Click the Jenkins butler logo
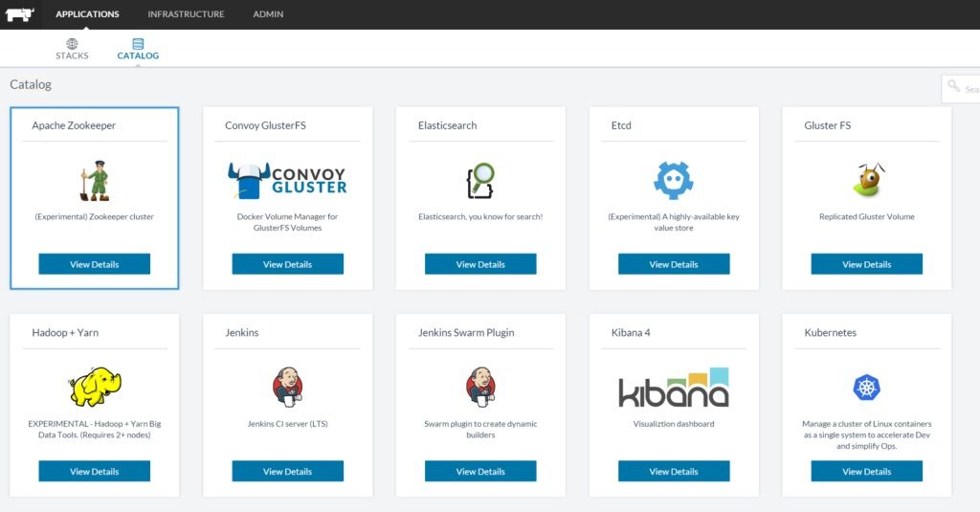This screenshot has width=980, height=512. pyautogui.click(x=287, y=387)
